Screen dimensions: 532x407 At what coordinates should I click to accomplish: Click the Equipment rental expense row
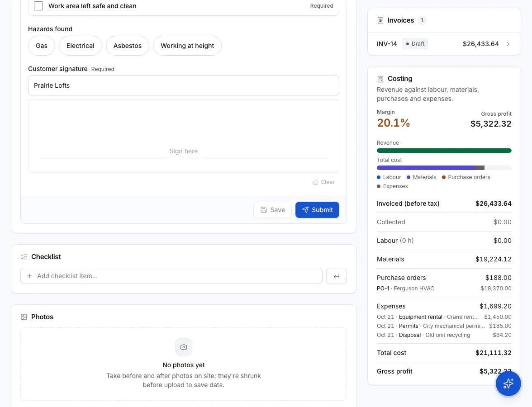(x=444, y=317)
